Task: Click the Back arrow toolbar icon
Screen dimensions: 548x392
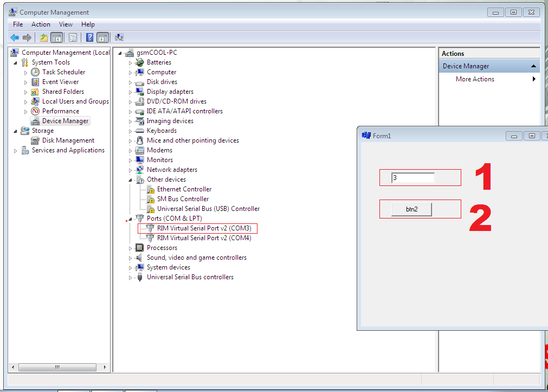Action: pyautogui.click(x=15, y=37)
